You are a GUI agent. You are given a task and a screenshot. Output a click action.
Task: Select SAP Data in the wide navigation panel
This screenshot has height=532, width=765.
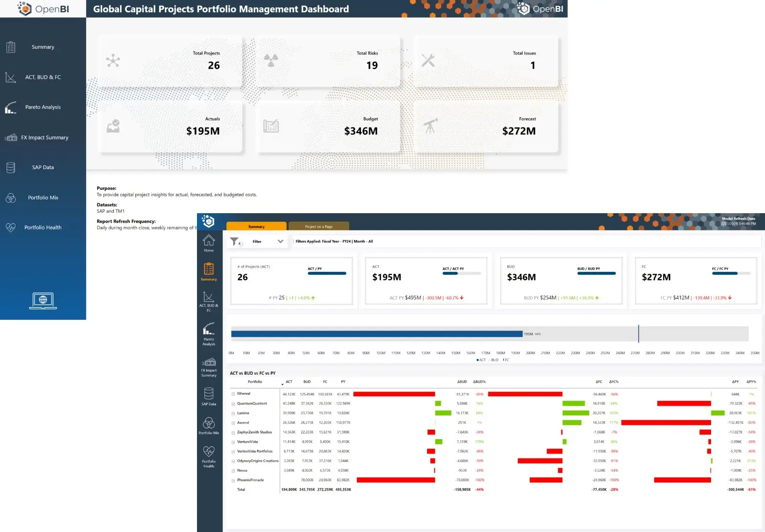coord(43,167)
